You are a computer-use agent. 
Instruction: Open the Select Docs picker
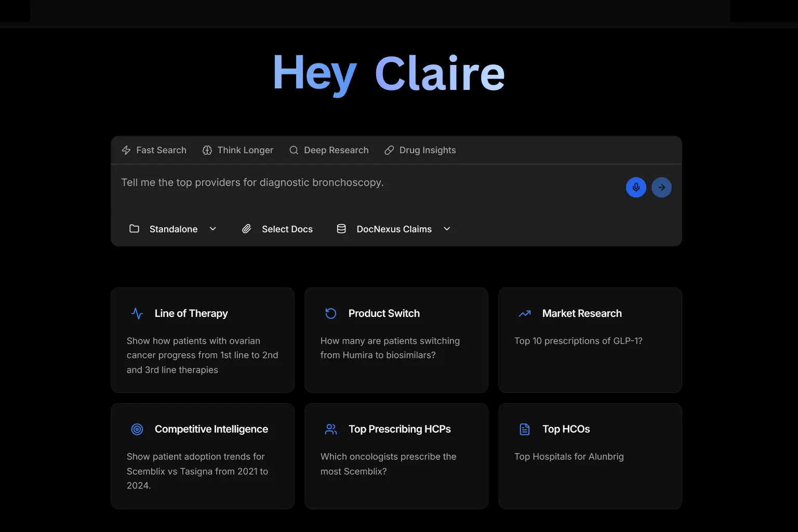pos(277,229)
